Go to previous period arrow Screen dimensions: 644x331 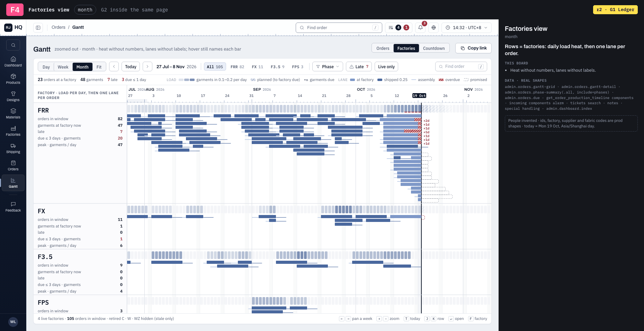(x=114, y=66)
